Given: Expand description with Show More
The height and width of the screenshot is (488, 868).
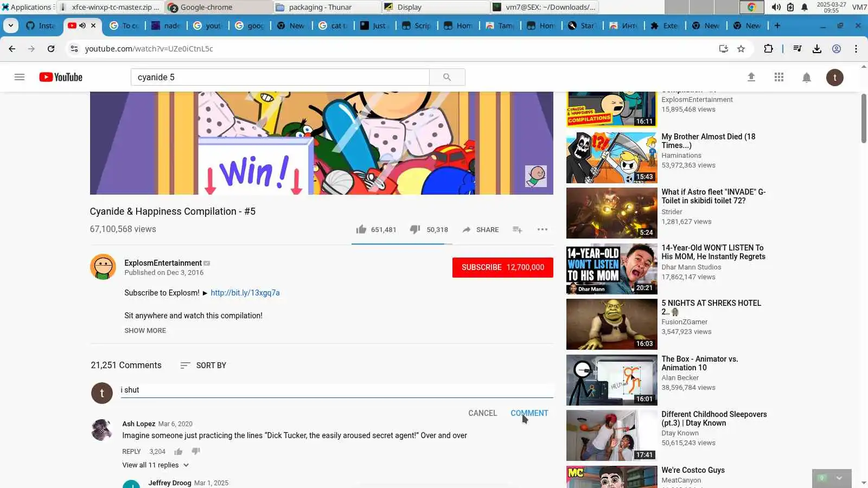Looking at the screenshot, I should pos(145,330).
